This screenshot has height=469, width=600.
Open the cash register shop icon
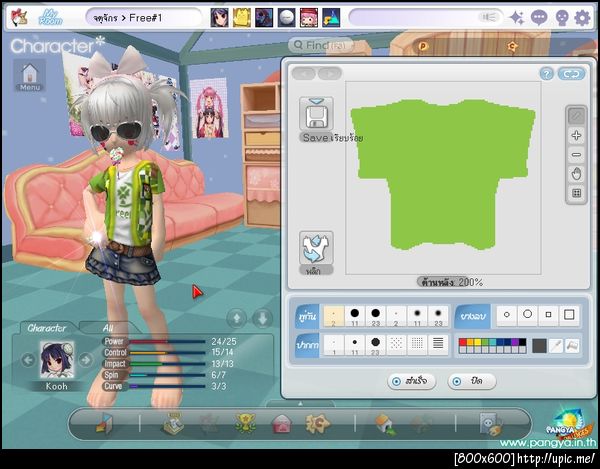tap(173, 423)
